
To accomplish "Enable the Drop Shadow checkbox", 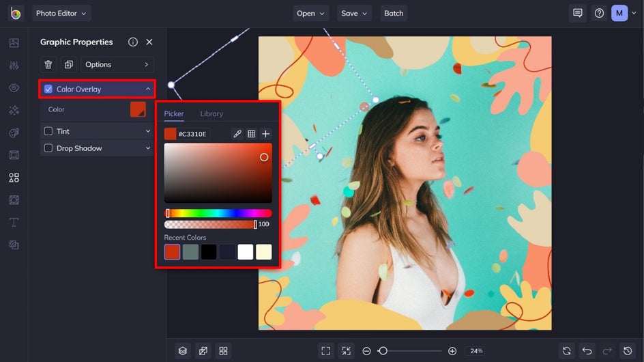I will (48, 148).
